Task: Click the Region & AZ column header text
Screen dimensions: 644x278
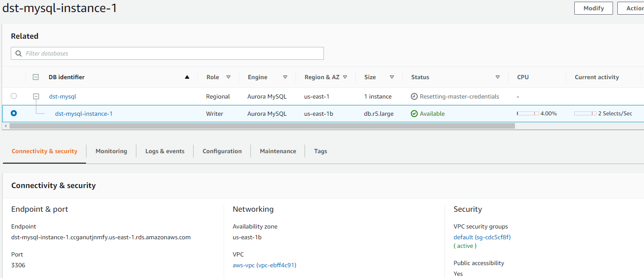Action: (322, 77)
